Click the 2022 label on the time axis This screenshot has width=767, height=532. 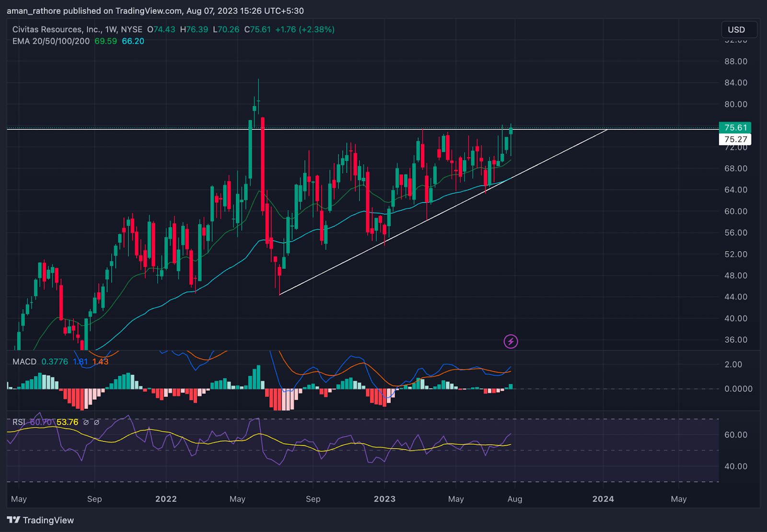point(166,499)
